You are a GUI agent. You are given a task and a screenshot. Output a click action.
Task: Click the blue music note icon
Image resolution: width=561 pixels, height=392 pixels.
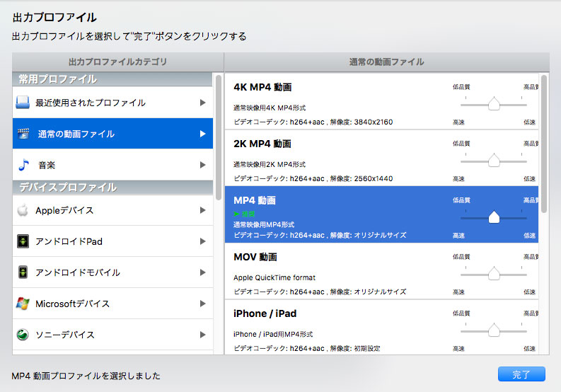click(x=23, y=165)
